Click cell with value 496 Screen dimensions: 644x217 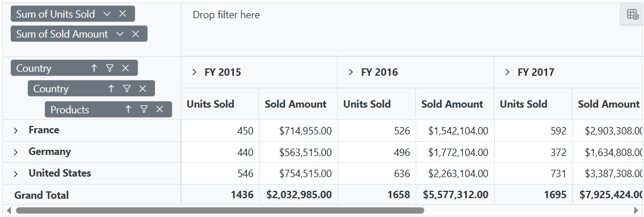tap(376, 153)
